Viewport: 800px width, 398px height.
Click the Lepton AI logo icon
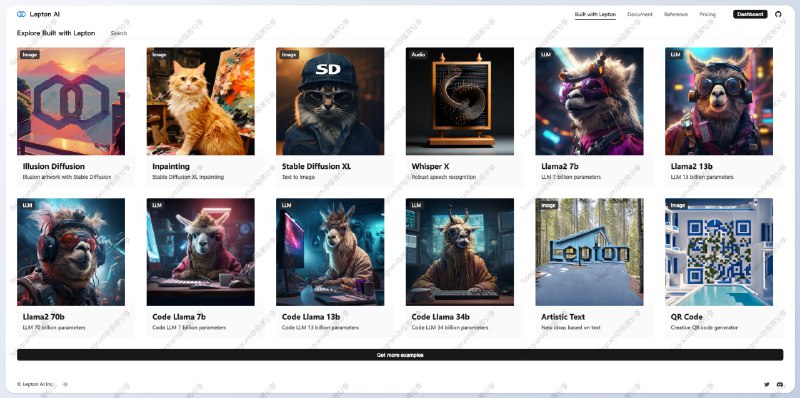(21, 14)
